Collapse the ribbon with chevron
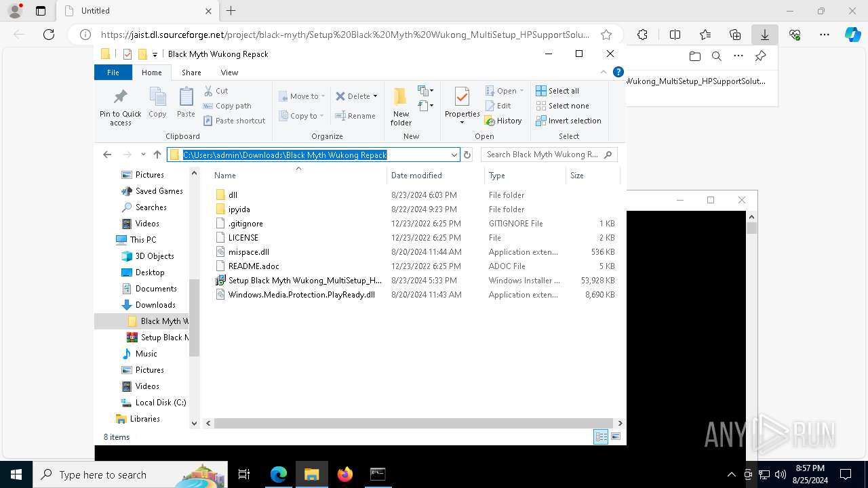 tap(604, 72)
